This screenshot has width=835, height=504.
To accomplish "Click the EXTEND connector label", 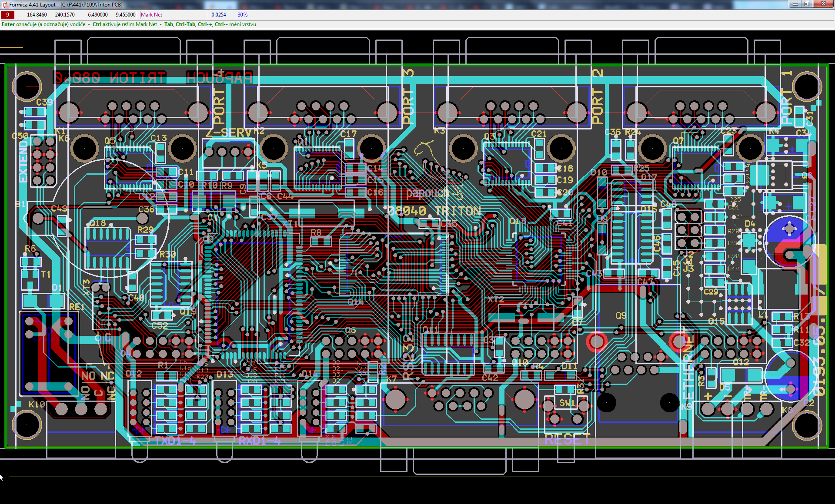I will (23, 162).
